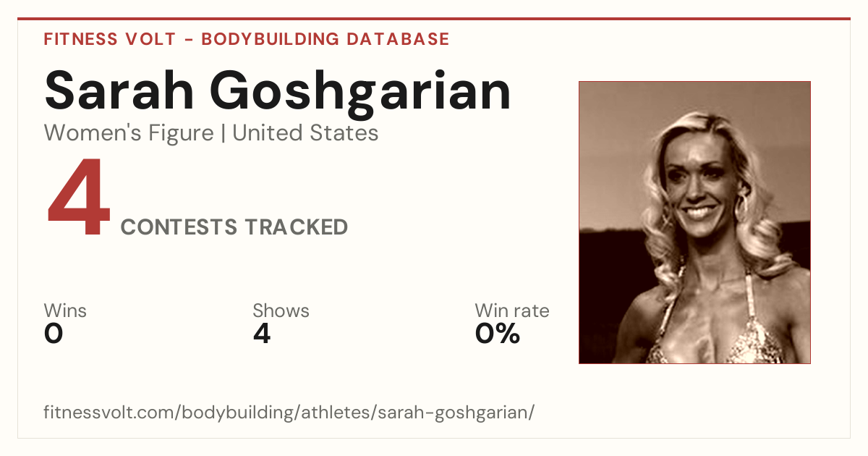The width and height of the screenshot is (868, 456).
Task: Click the 0% win rate value
Action: click(x=498, y=334)
